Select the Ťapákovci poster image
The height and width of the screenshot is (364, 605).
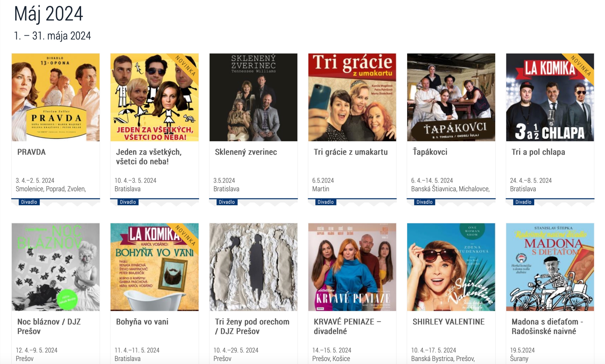coord(451,97)
